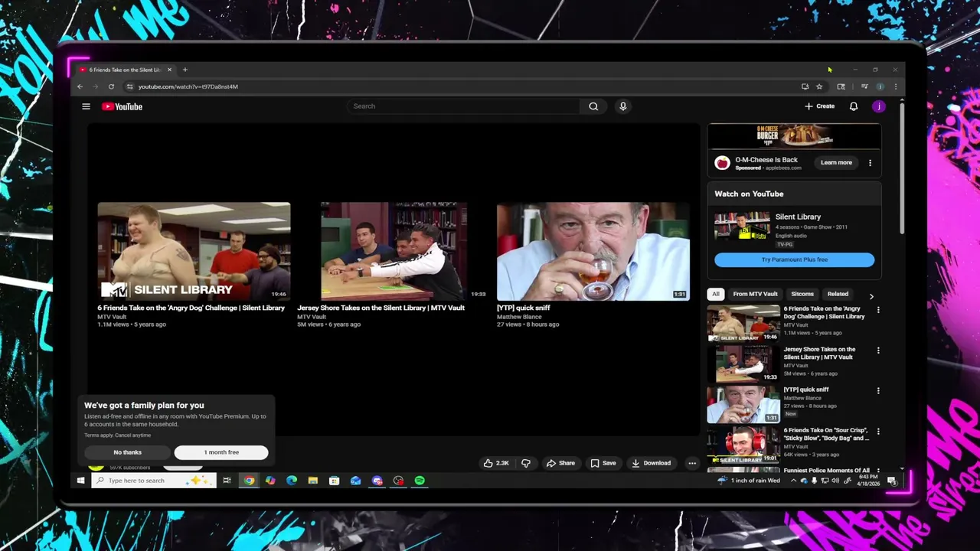Open more actions menu under the video
980x551 pixels.
tap(692, 463)
